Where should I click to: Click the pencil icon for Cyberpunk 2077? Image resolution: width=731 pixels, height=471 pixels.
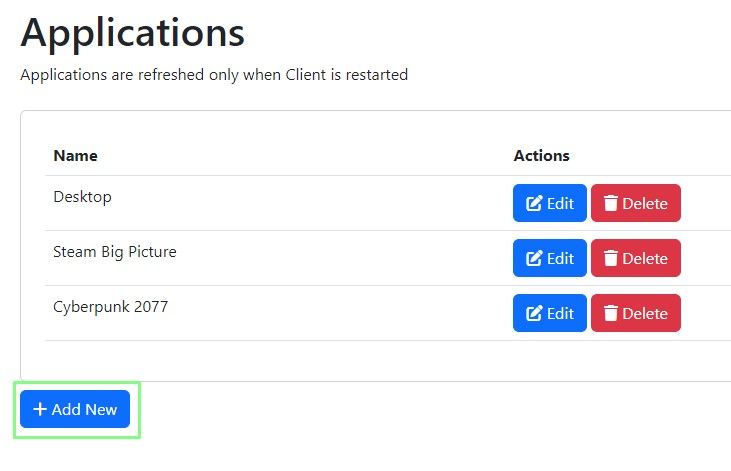point(535,313)
